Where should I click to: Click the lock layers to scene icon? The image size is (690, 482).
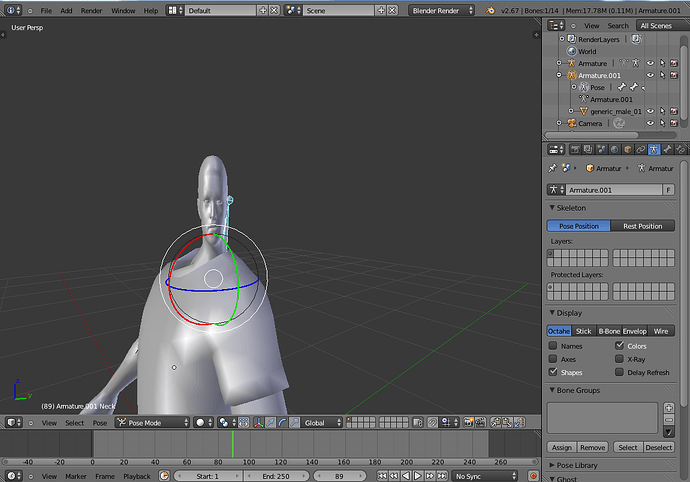coord(418,423)
